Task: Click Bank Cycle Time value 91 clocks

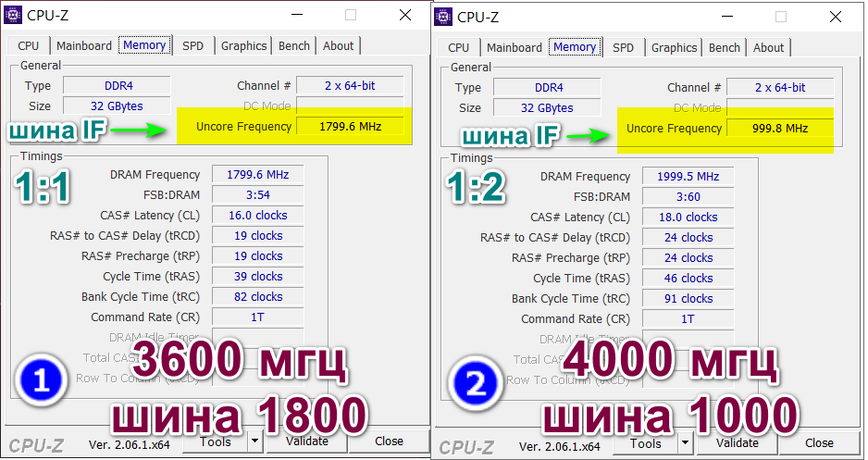Action: click(x=688, y=298)
